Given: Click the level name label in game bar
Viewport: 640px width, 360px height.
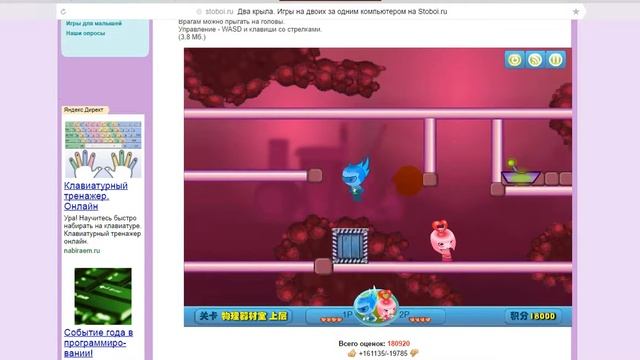Looking at the screenshot, I should 243,316.
